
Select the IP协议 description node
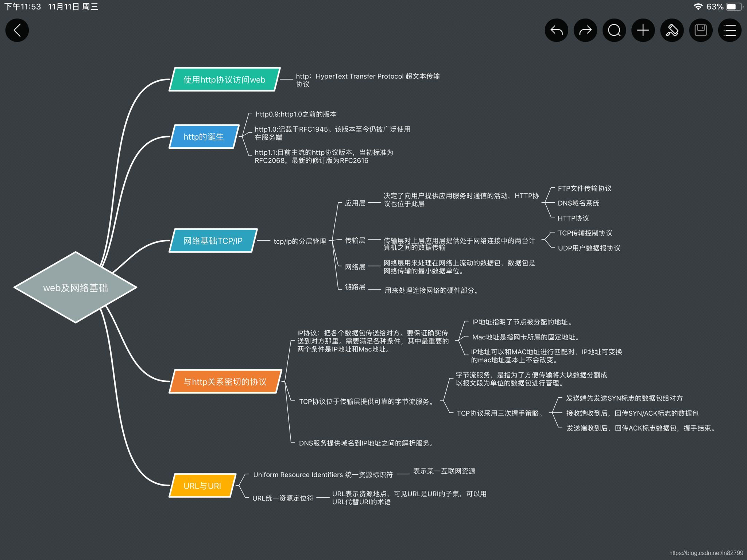tap(373, 341)
